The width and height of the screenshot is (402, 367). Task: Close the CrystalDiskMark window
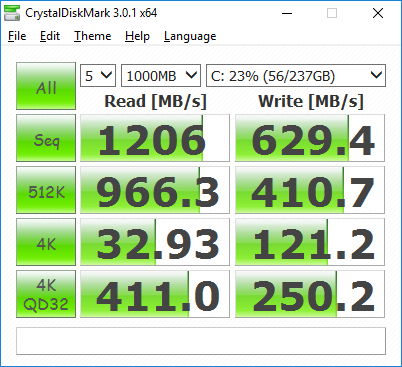coord(378,13)
